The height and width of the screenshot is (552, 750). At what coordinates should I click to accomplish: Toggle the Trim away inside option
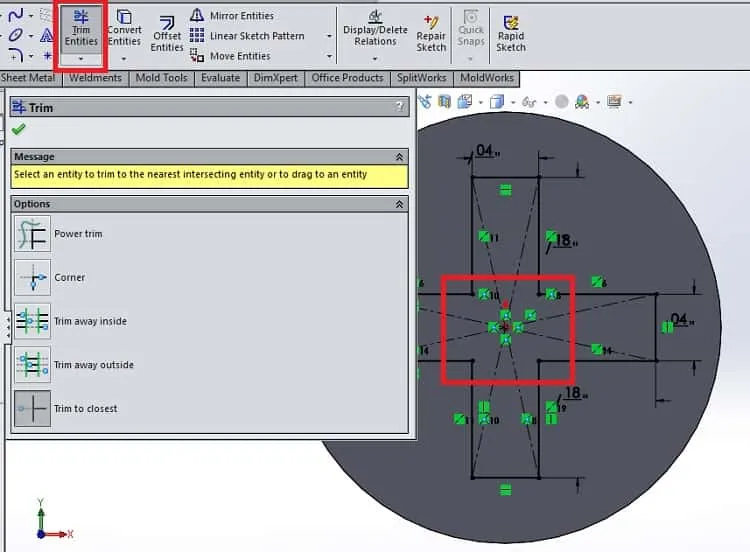[33, 321]
